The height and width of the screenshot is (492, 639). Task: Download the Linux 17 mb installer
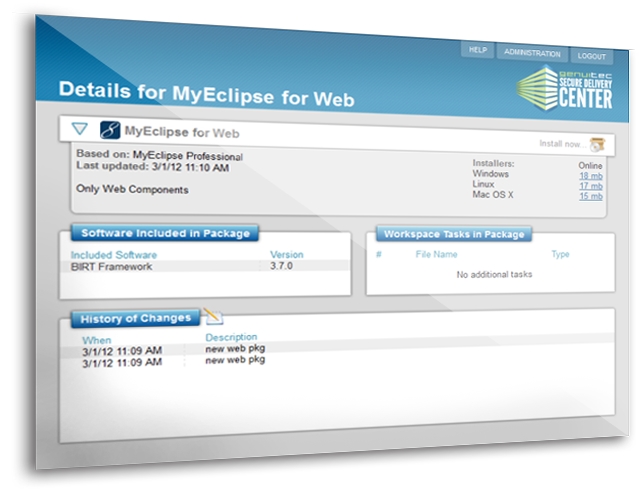pyautogui.click(x=591, y=186)
